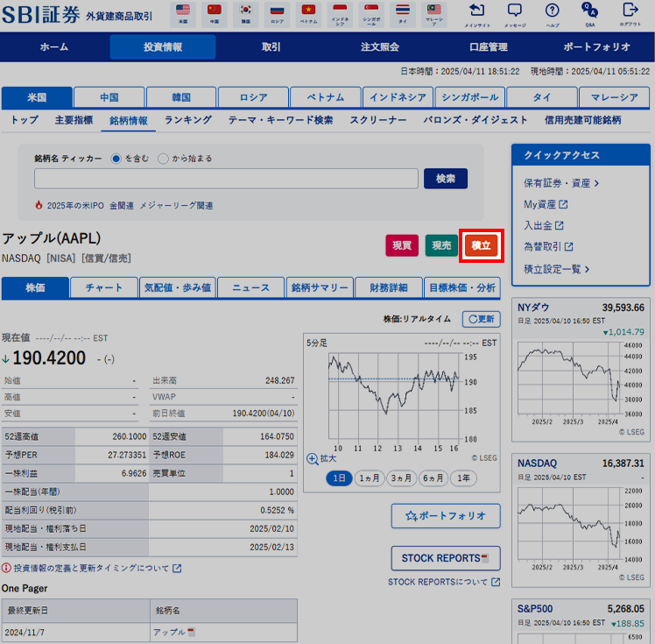
Task: Go to main site via メインサイト icon
Action: click(477, 11)
